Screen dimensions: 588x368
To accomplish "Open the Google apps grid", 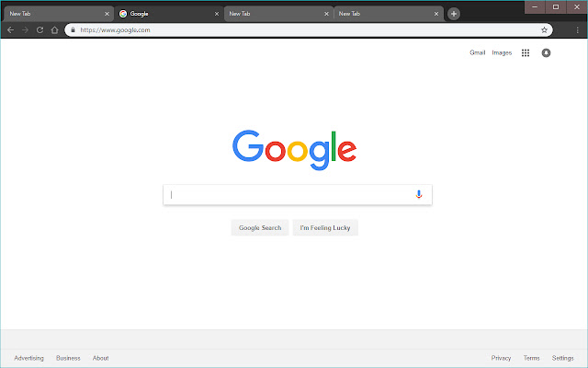I will pyautogui.click(x=526, y=53).
